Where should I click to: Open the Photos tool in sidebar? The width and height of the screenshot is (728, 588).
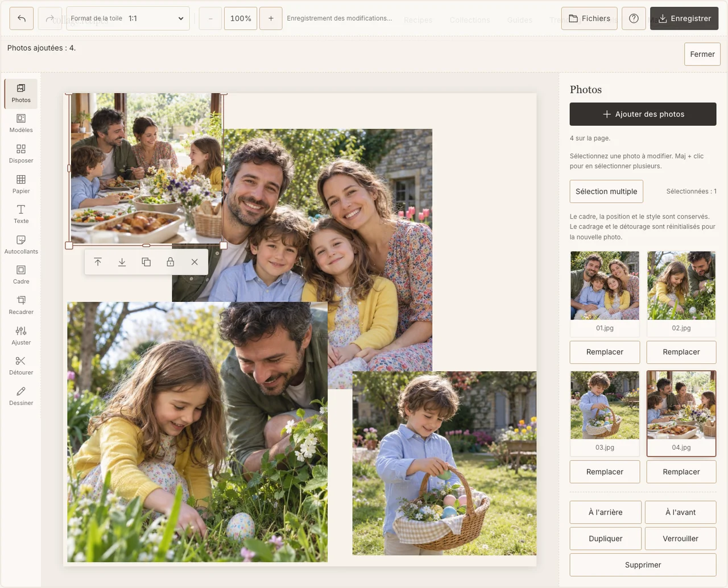[x=21, y=93]
